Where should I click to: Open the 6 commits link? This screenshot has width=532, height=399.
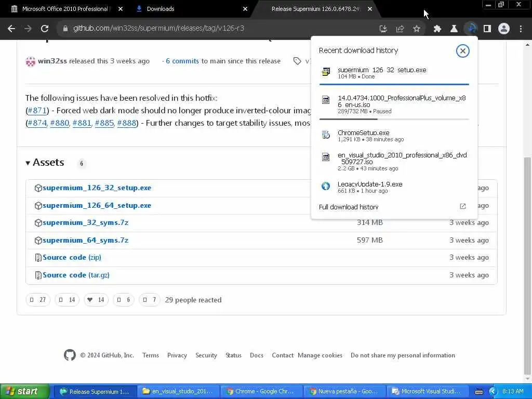coord(182,61)
